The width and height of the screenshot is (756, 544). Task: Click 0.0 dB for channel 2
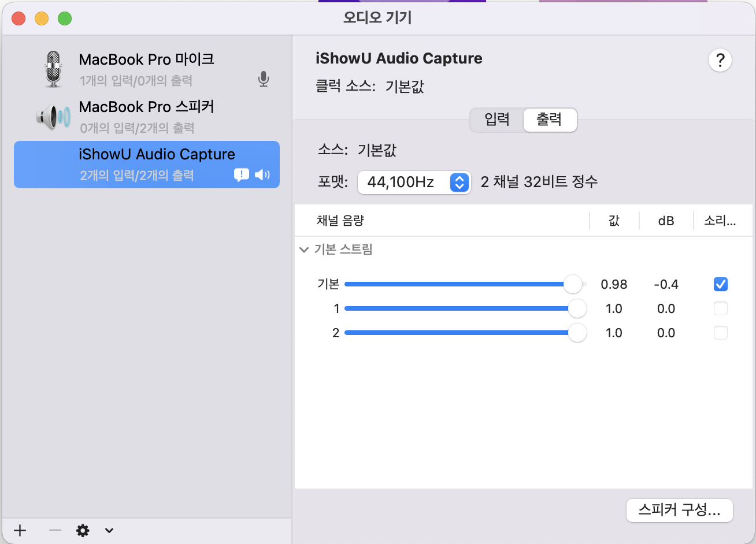pyautogui.click(x=666, y=333)
